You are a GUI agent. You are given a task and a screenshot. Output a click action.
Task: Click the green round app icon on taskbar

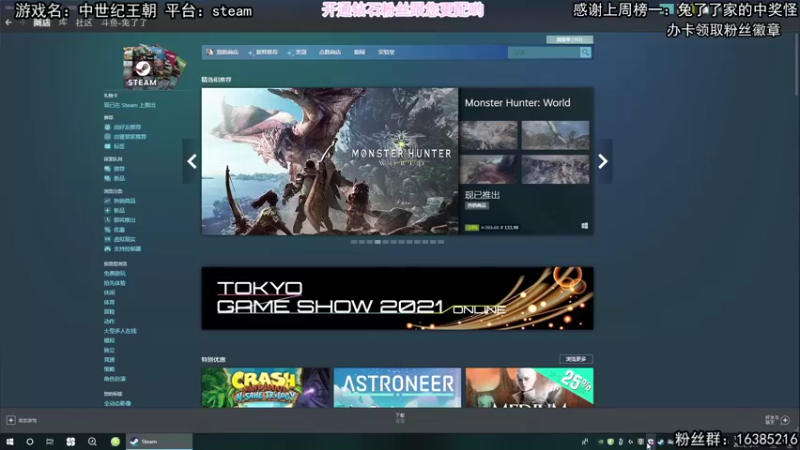tap(115, 442)
